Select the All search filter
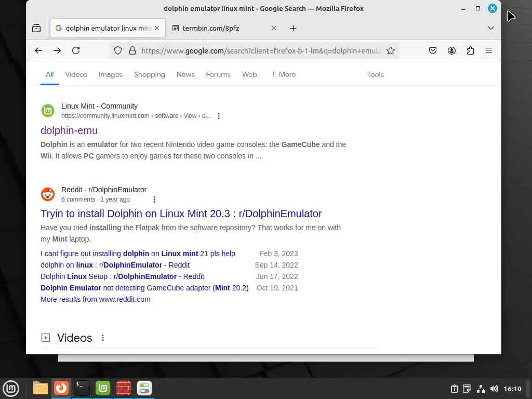This screenshot has width=532, height=399. coord(49,74)
